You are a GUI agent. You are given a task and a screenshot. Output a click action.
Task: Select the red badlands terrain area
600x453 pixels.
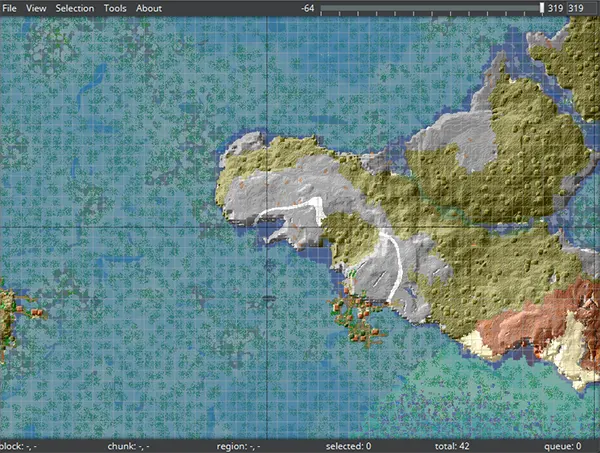[520, 322]
